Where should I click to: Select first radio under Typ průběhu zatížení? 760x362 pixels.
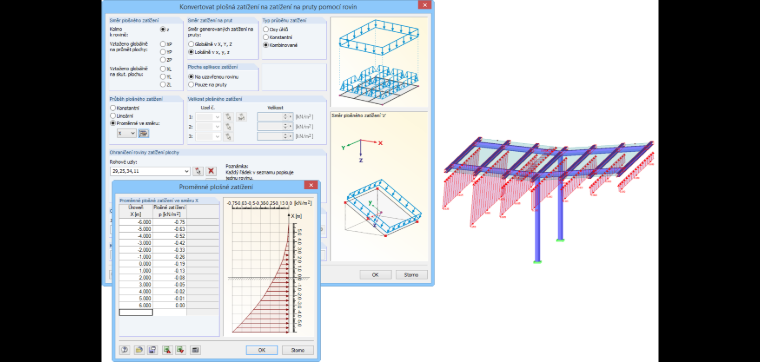point(266,30)
